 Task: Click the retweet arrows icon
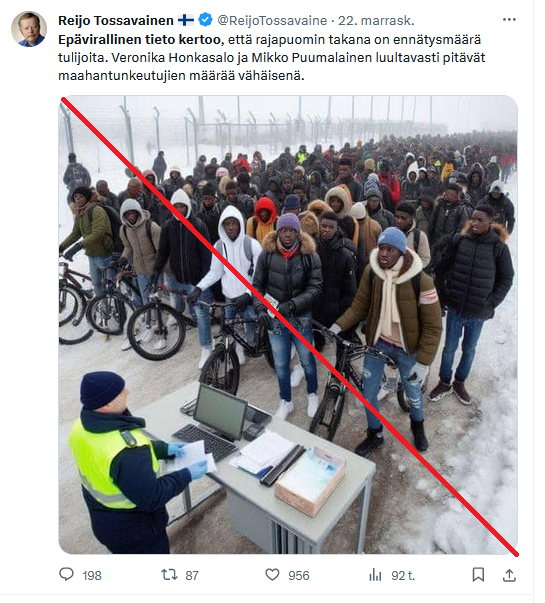click(x=169, y=575)
